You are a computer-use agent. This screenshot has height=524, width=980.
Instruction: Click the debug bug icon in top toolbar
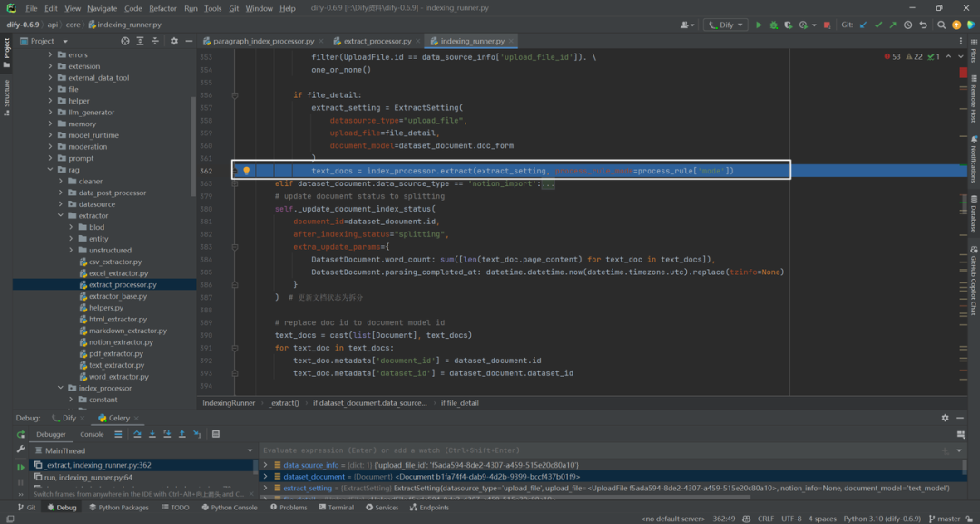pos(774,25)
